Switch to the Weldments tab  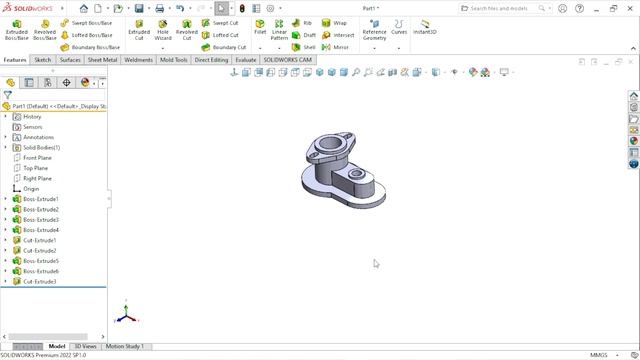pyautogui.click(x=138, y=60)
